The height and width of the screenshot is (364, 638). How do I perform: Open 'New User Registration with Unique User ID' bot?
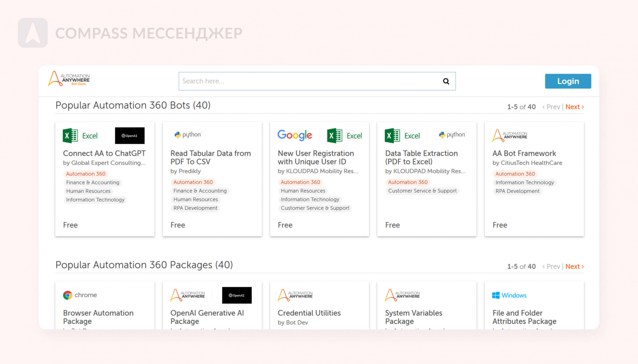point(316,157)
